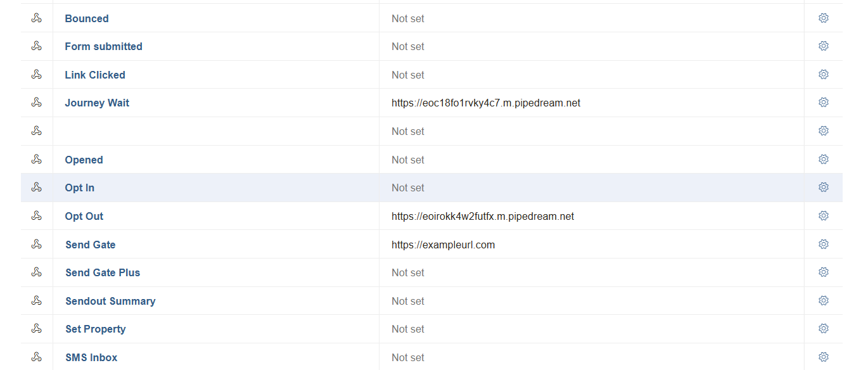Click gear icon in Form submitted row
This screenshot has width=868, height=370.
click(823, 46)
